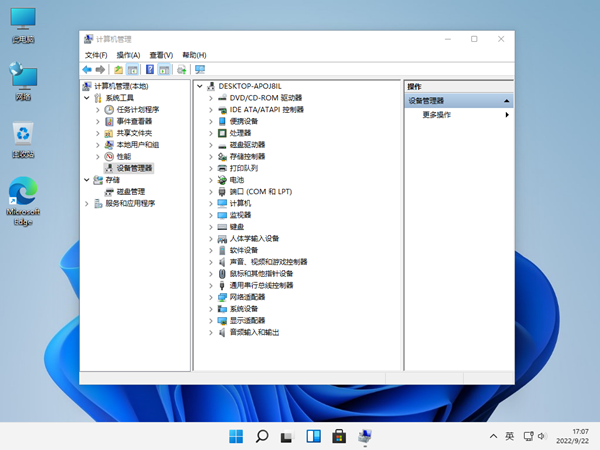Click the 存储控制器 device icon

(x=222, y=157)
